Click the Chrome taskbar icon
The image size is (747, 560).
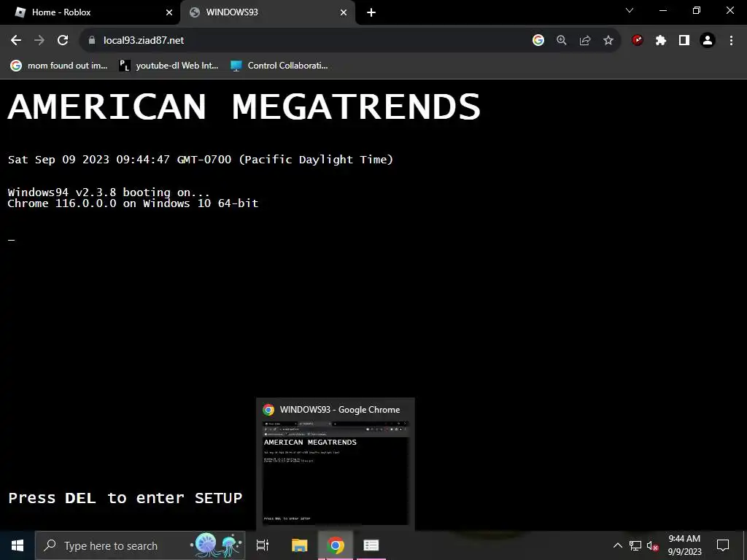pos(336,545)
